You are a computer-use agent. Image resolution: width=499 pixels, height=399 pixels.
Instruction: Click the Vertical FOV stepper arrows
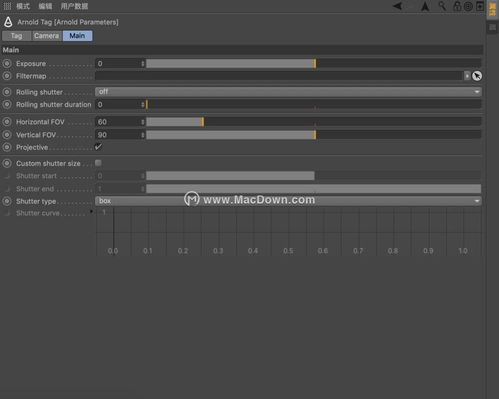tap(143, 135)
